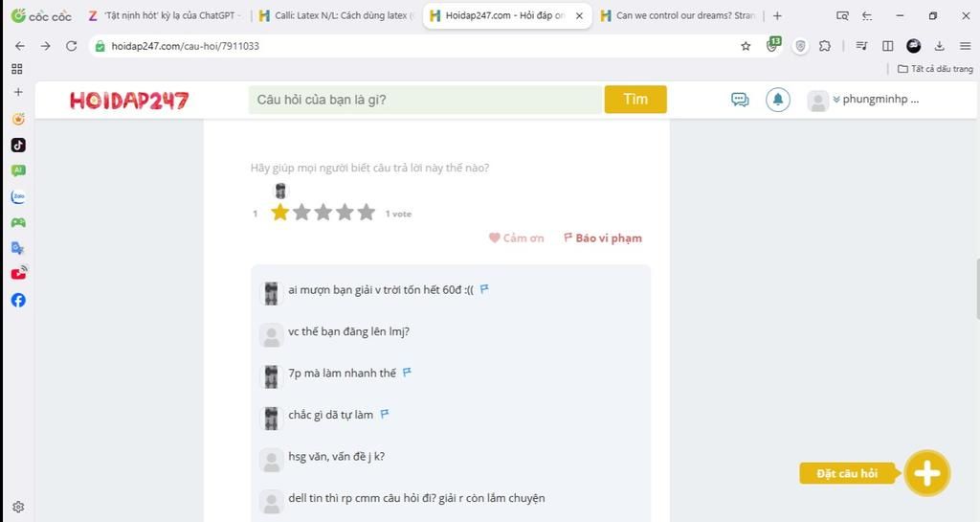980x522 pixels.
Task: Give the answer a three-star rating
Action: tap(323, 213)
